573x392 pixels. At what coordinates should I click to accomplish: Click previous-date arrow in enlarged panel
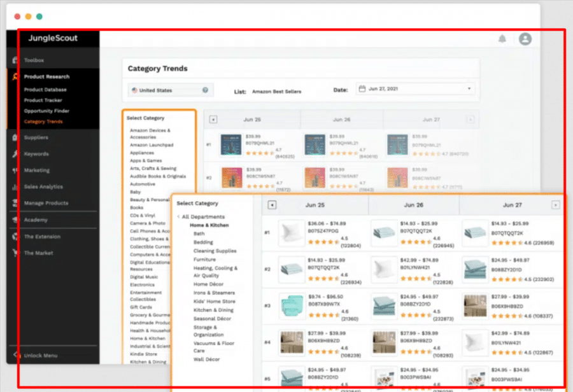point(272,205)
